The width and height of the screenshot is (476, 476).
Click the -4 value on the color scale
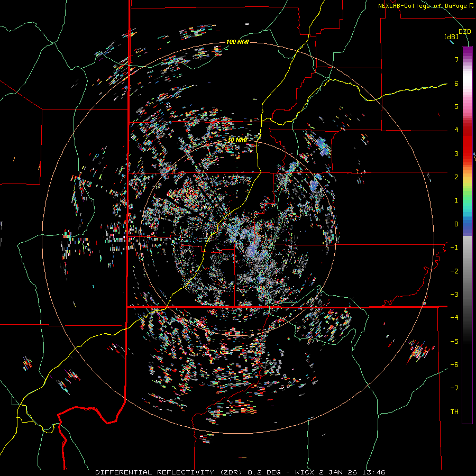click(x=454, y=318)
